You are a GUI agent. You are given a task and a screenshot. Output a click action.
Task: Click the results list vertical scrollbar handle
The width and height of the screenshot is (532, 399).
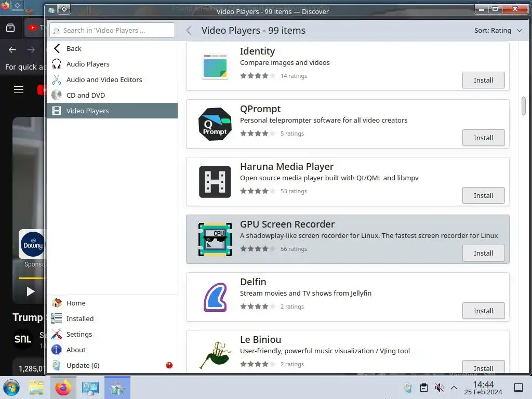pos(524,106)
